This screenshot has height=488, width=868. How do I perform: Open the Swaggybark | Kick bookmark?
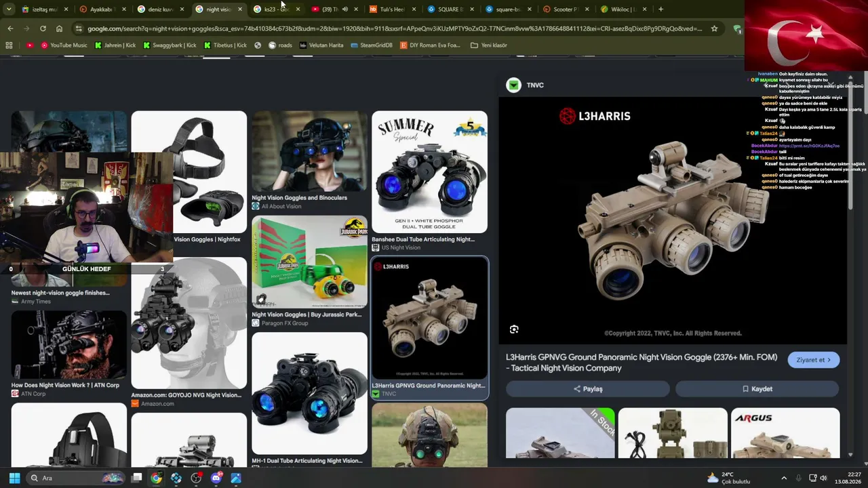pos(169,45)
